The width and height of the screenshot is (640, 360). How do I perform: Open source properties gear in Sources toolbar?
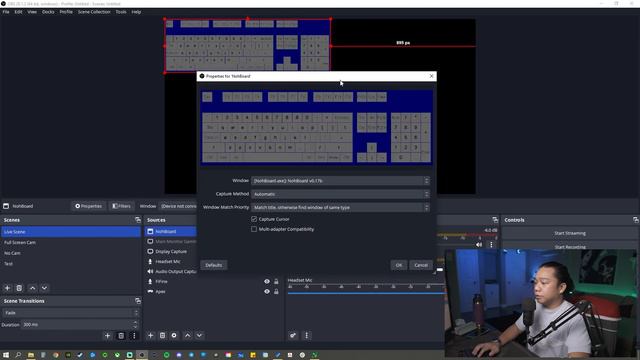(x=174, y=336)
